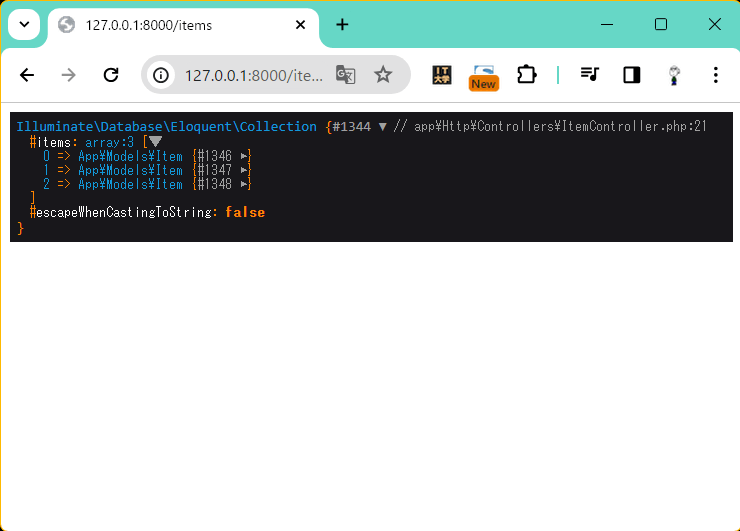Open a new browser tab
This screenshot has height=531, width=740.
click(342, 25)
